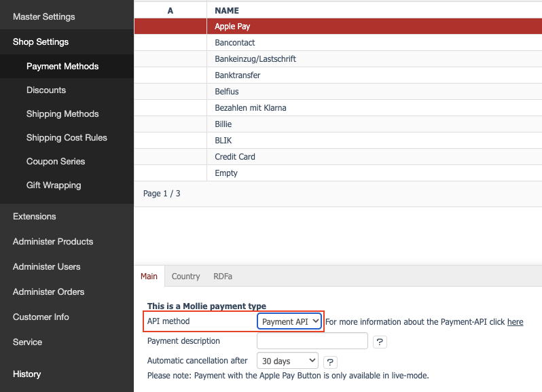Open Customer Info menu
The width and height of the screenshot is (542, 392).
(x=41, y=317)
